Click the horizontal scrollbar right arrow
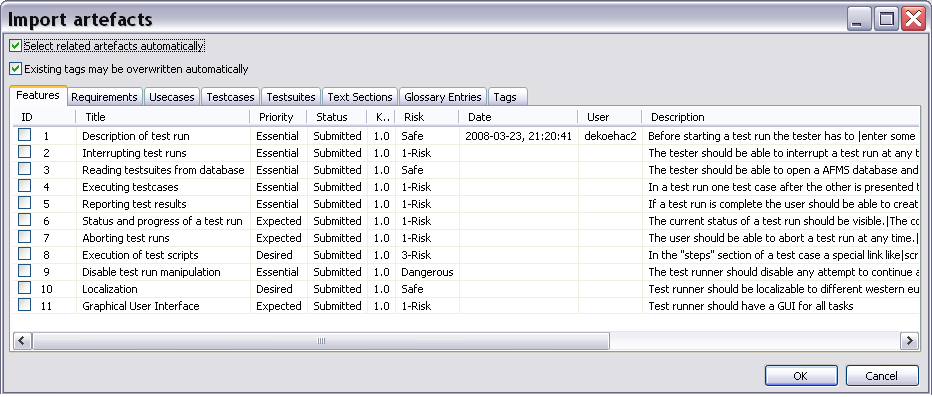 [x=909, y=341]
